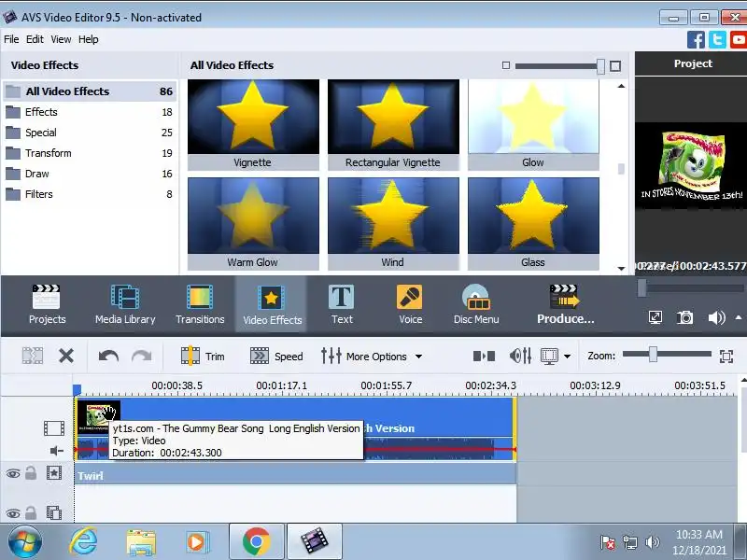The width and height of the screenshot is (747, 560).
Task: Click the delete X icon in edit toolbar
Action: (x=66, y=356)
